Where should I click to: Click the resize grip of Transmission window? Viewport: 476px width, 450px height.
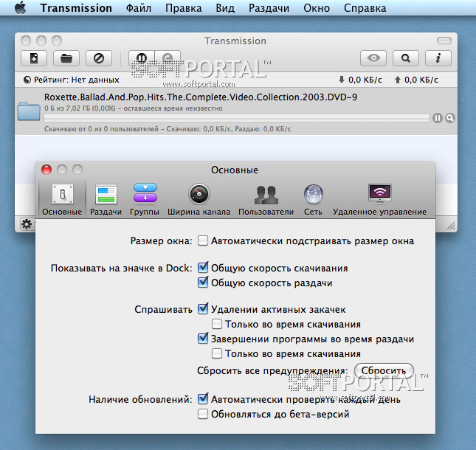[451, 226]
